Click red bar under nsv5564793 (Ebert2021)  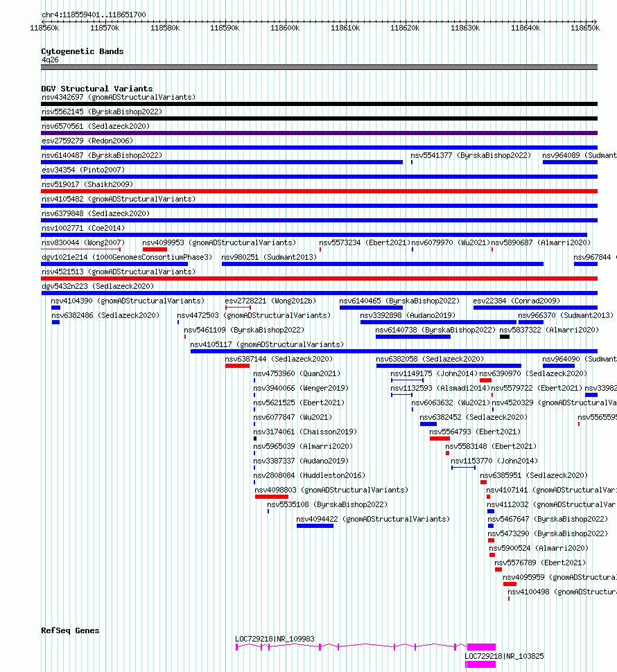coord(440,439)
